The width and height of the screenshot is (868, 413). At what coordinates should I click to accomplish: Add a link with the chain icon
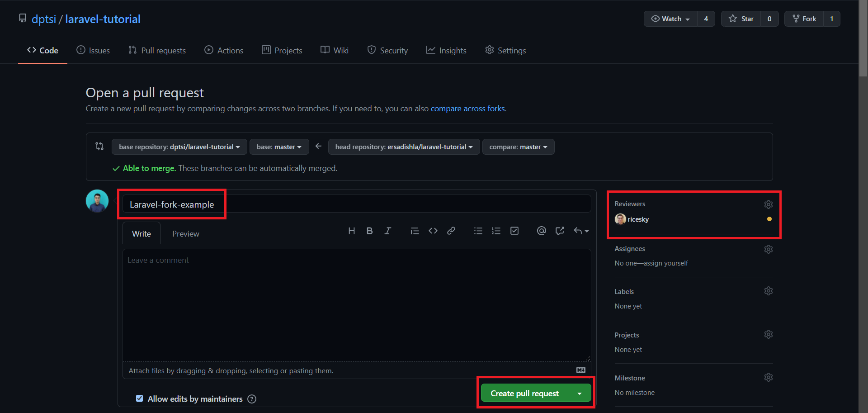click(x=451, y=231)
